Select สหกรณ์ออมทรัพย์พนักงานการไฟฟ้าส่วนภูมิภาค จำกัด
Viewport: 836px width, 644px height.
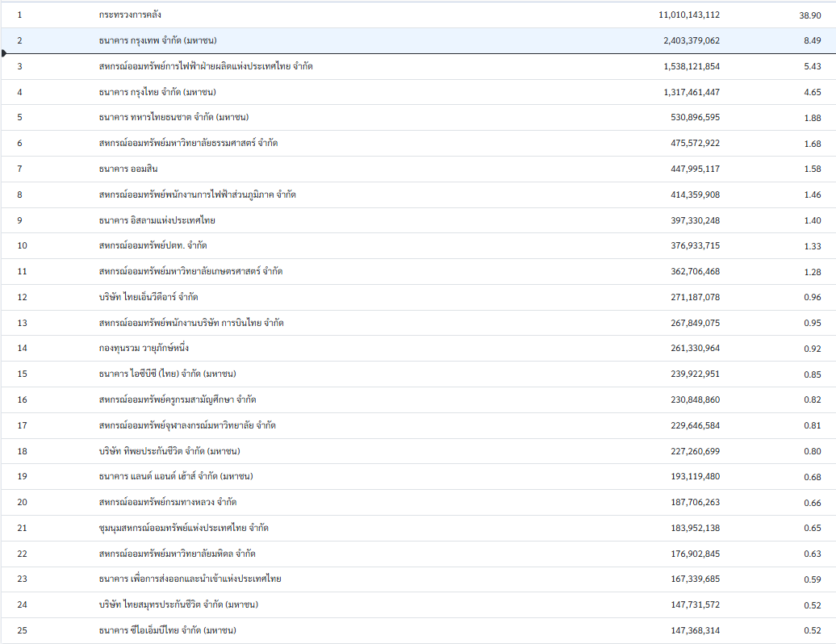pyautogui.click(x=197, y=194)
